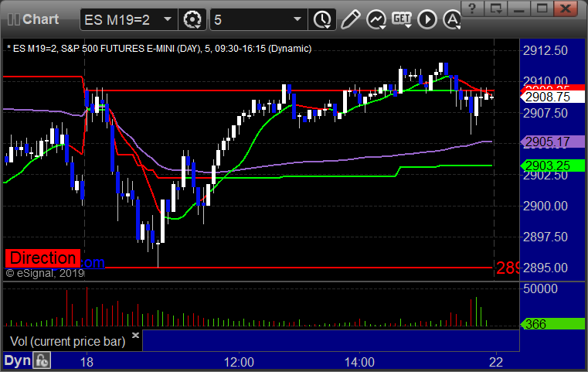Click the 2895.00 price axis label

coord(546,268)
